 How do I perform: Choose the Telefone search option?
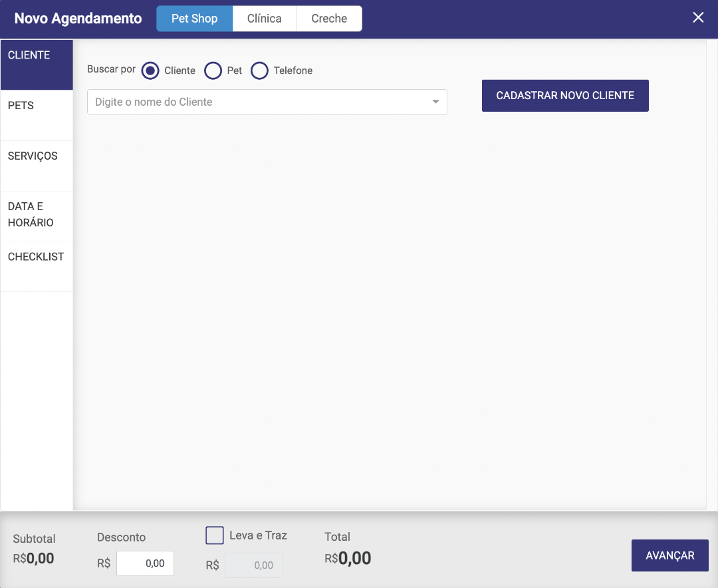[x=259, y=71]
